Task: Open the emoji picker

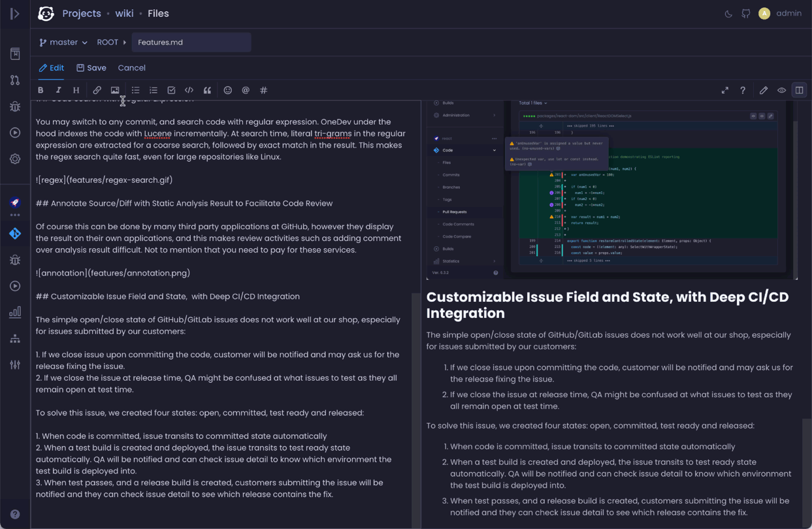Action: 227,89
